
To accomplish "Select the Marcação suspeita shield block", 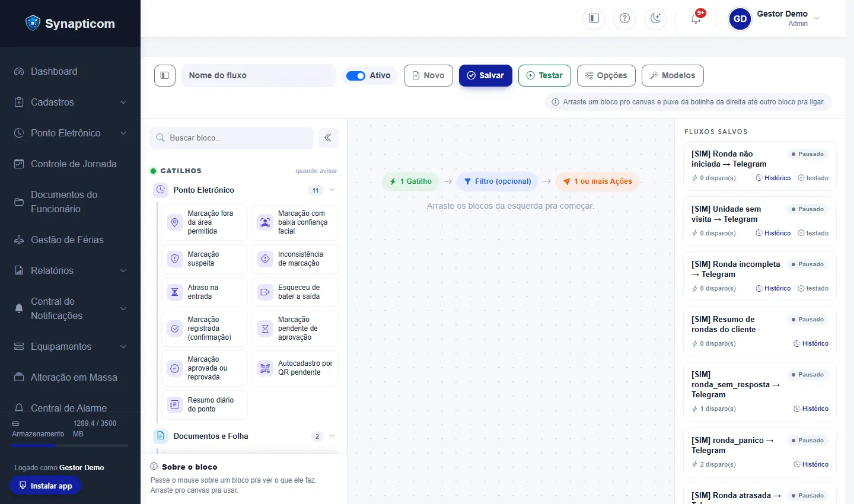I will click(205, 259).
